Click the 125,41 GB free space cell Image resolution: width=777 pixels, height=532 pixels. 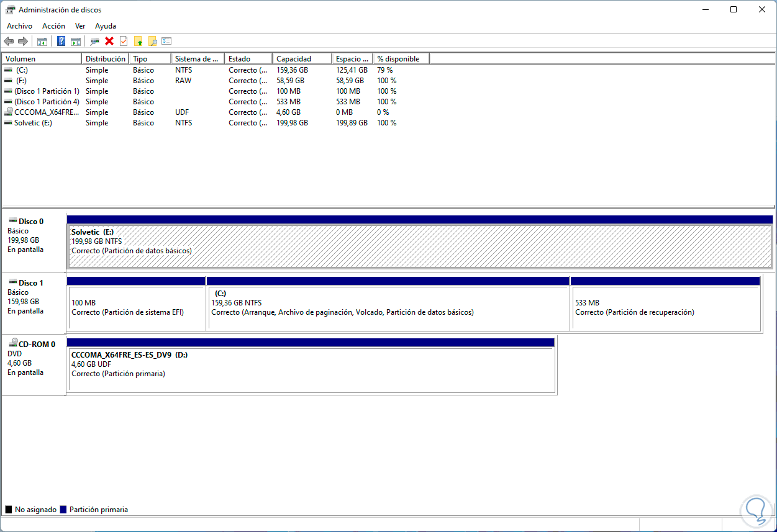coord(352,70)
